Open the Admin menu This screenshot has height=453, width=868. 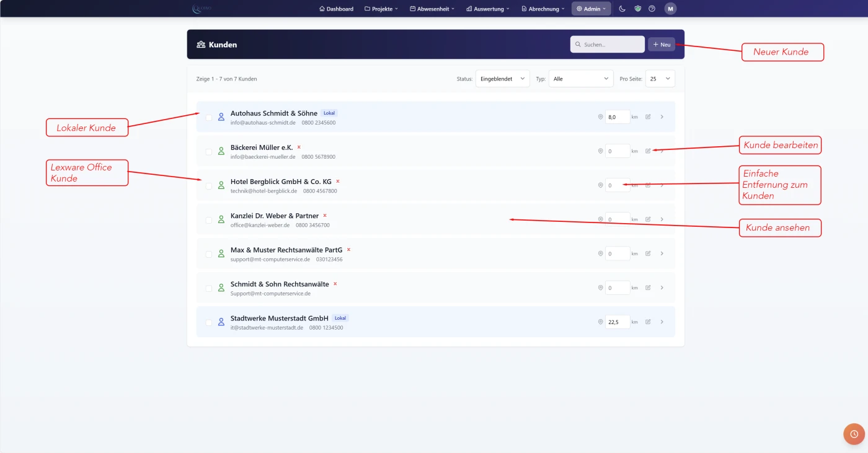point(590,9)
